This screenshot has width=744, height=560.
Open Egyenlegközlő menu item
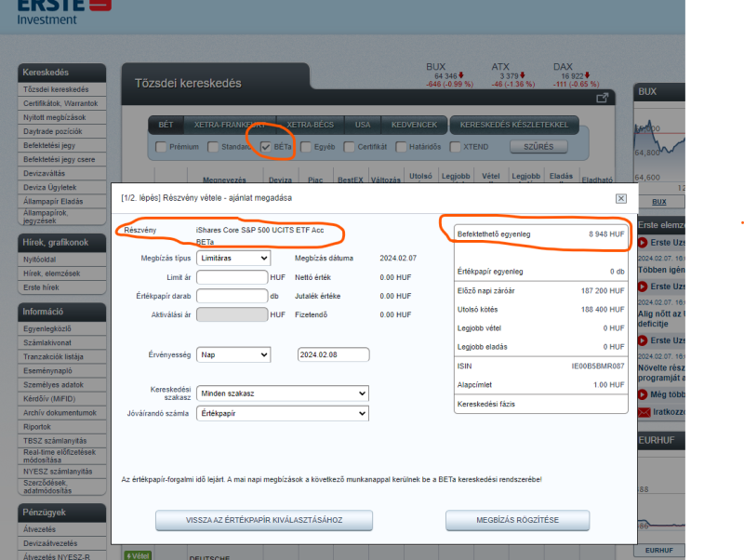tap(61, 329)
